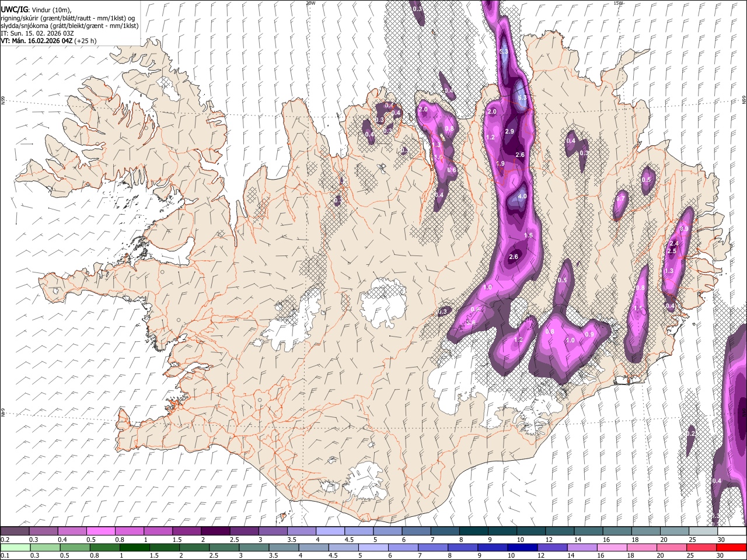Pick the pale lavender 4 swatch in the snow legend
This screenshot has width=747, height=560.
point(330,531)
